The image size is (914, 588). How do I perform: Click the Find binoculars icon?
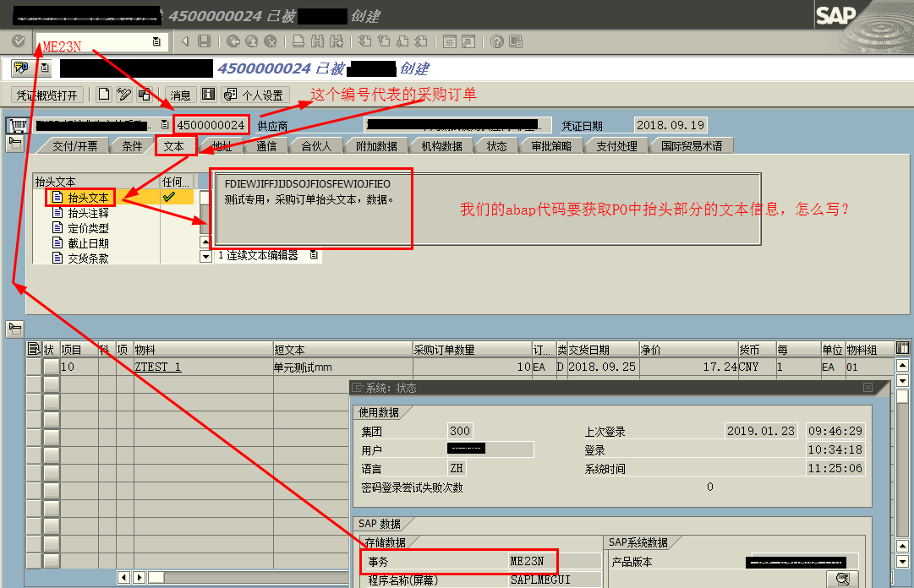(x=317, y=41)
